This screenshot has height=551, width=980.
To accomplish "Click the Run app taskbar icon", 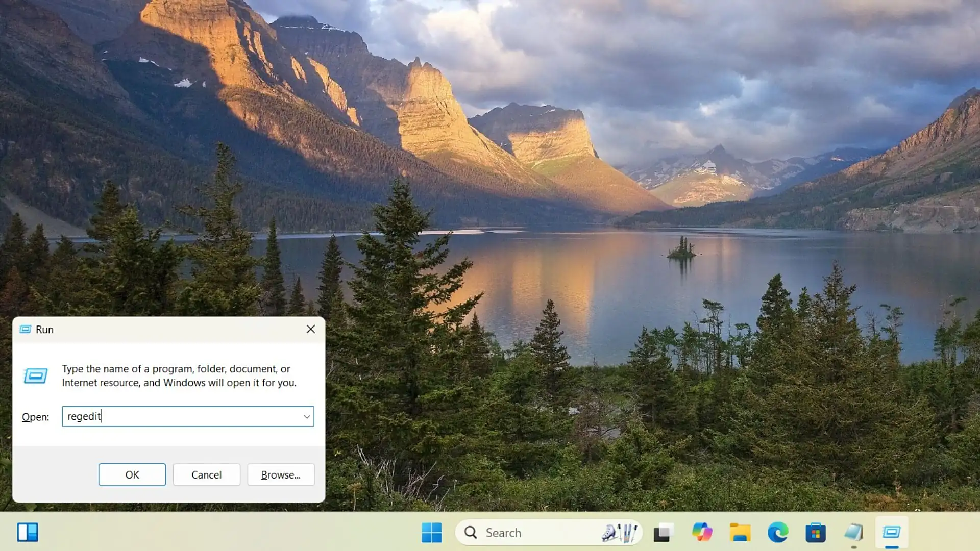I will tap(891, 533).
